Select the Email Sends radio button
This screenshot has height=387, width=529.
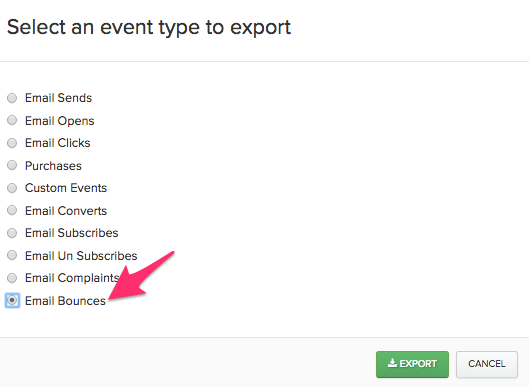12,98
